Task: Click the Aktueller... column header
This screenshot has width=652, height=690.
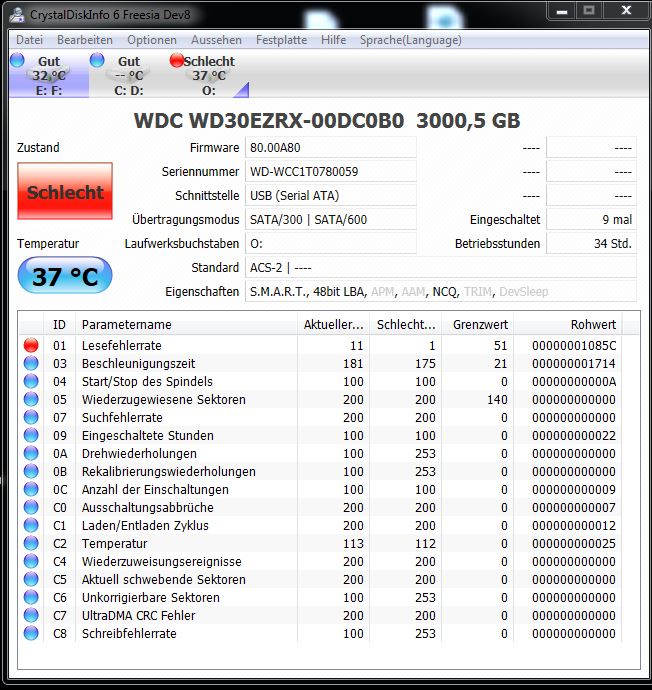Action: (x=333, y=325)
